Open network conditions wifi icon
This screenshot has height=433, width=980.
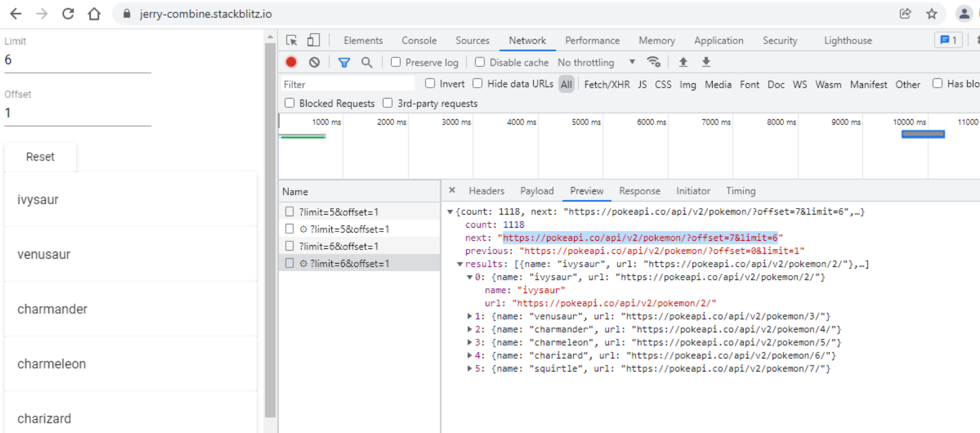coord(654,62)
